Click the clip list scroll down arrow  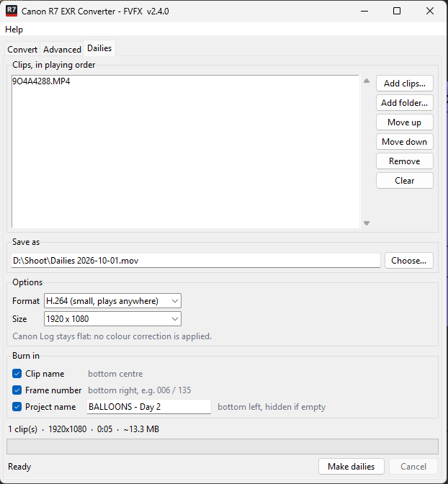367,223
